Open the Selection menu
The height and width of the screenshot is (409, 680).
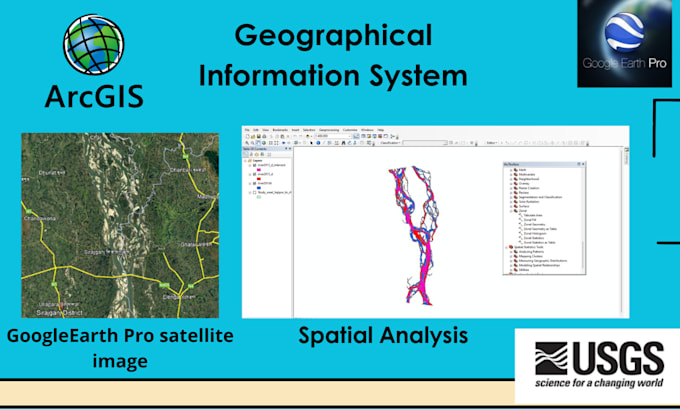pyautogui.click(x=309, y=130)
